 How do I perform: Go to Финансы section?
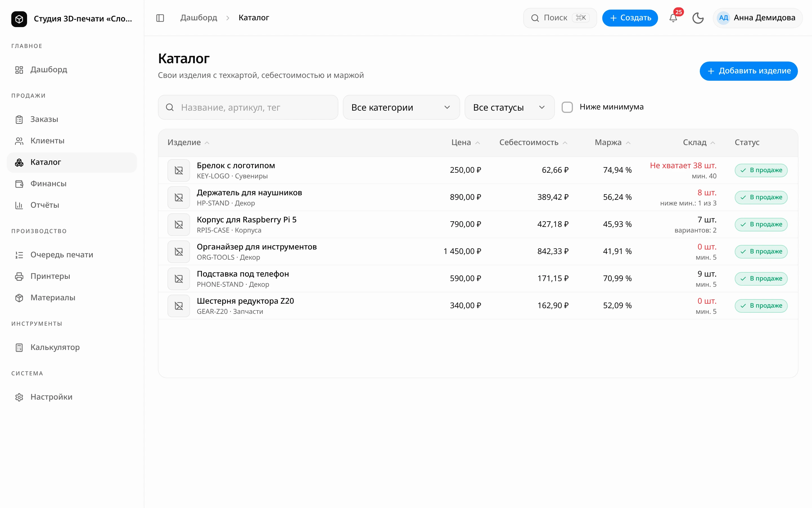click(72, 184)
